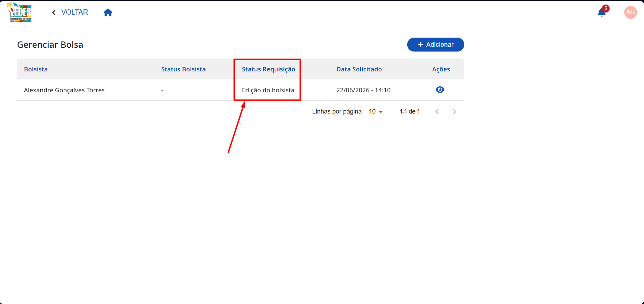
Task: Go to next page arrow
Action: (454, 111)
